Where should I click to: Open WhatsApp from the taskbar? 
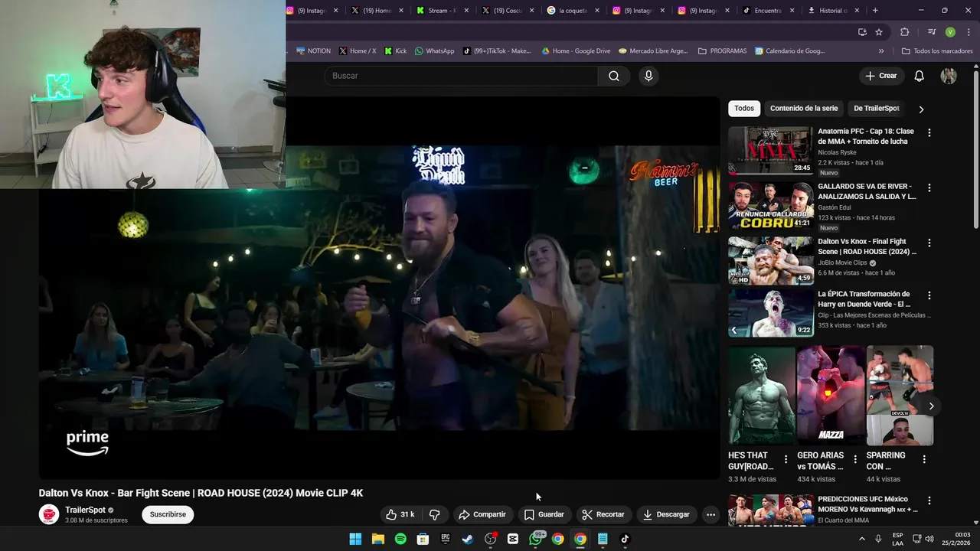tap(536, 539)
